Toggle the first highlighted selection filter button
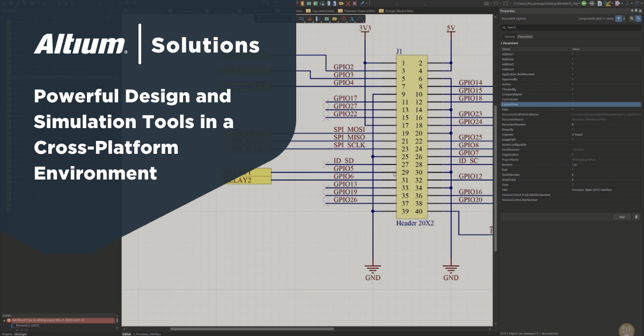 click(632, 18)
